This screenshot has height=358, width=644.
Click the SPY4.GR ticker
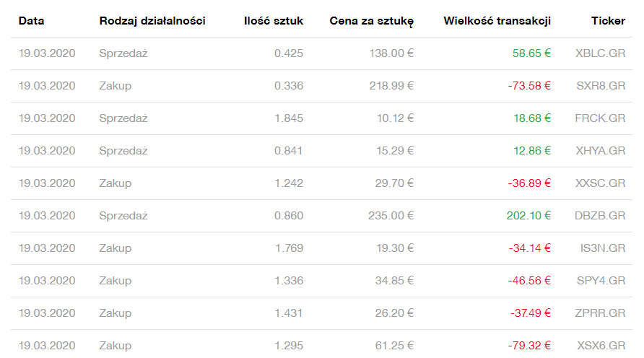601,281
